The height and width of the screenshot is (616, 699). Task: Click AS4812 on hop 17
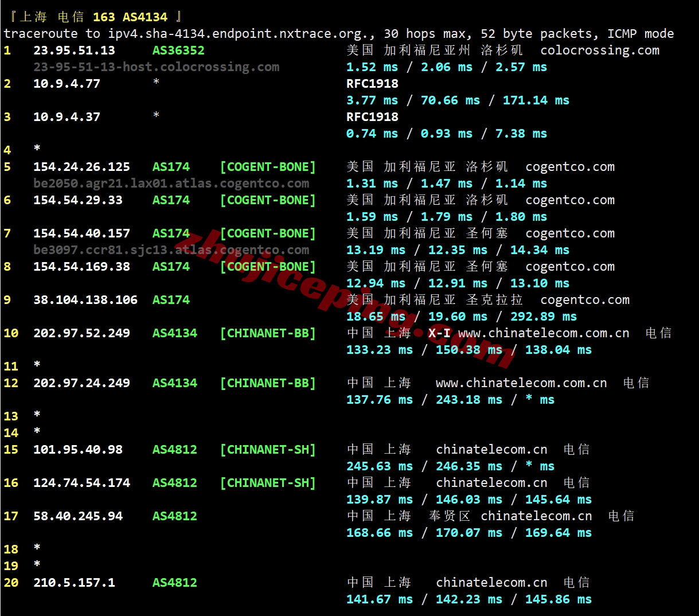click(175, 516)
